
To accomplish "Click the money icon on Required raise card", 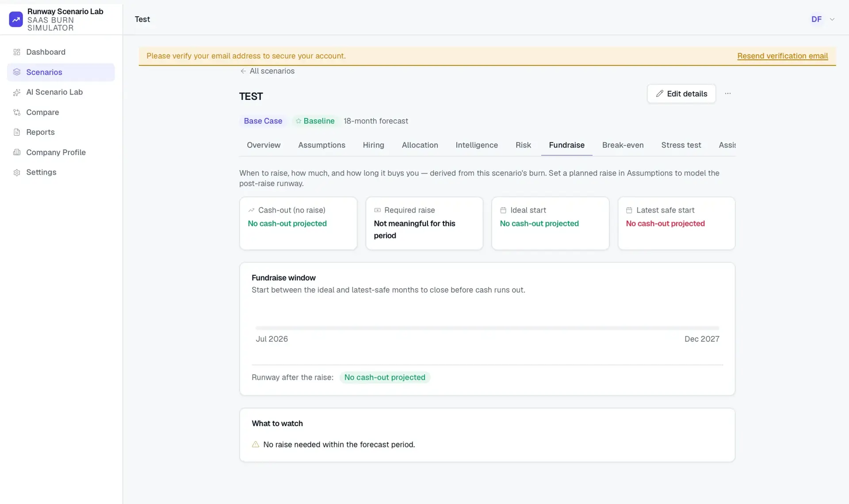I will [378, 210].
